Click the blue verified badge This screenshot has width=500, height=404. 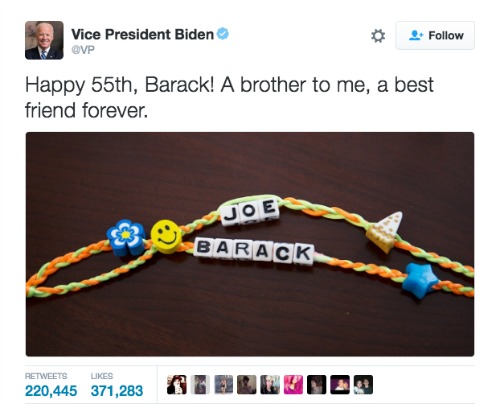[223, 34]
